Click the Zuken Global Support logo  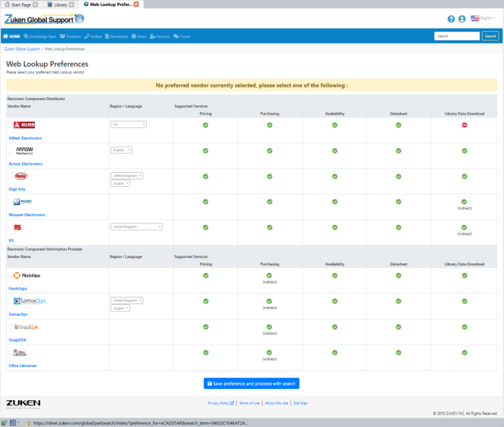click(x=44, y=19)
